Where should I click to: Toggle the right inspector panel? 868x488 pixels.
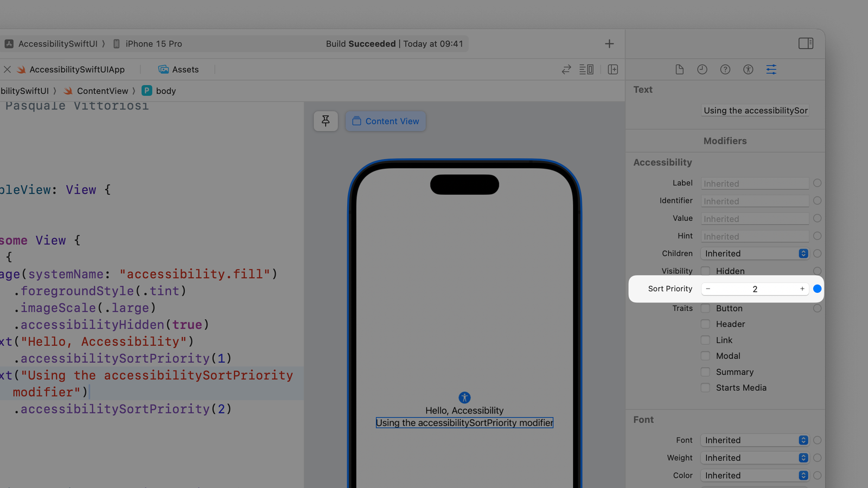tap(806, 43)
